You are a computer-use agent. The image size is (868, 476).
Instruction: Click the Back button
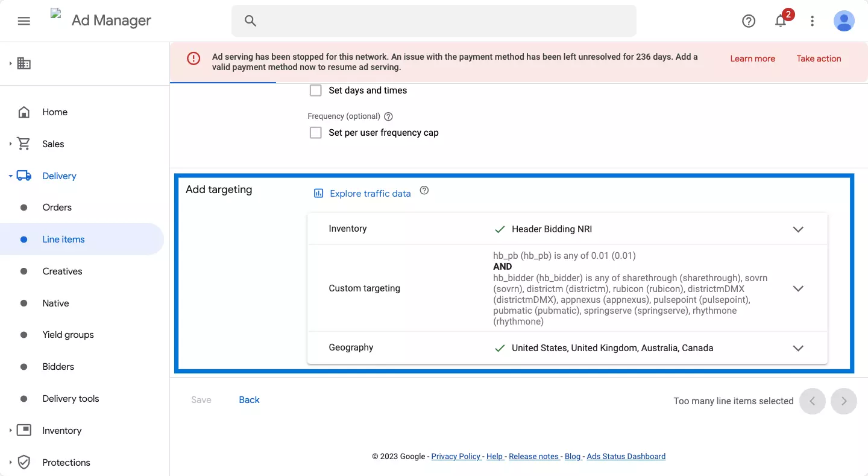(249, 400)
